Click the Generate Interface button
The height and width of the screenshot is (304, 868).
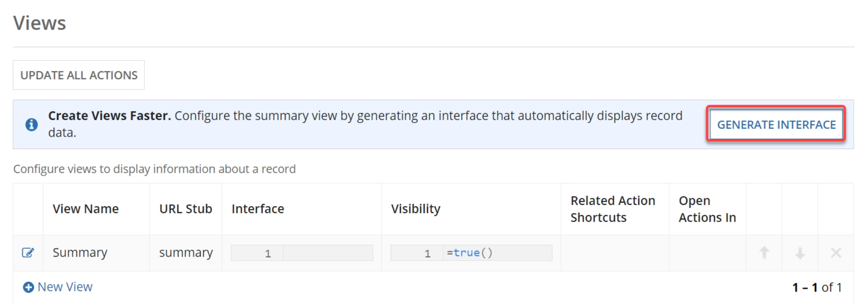tap(776, 124)
